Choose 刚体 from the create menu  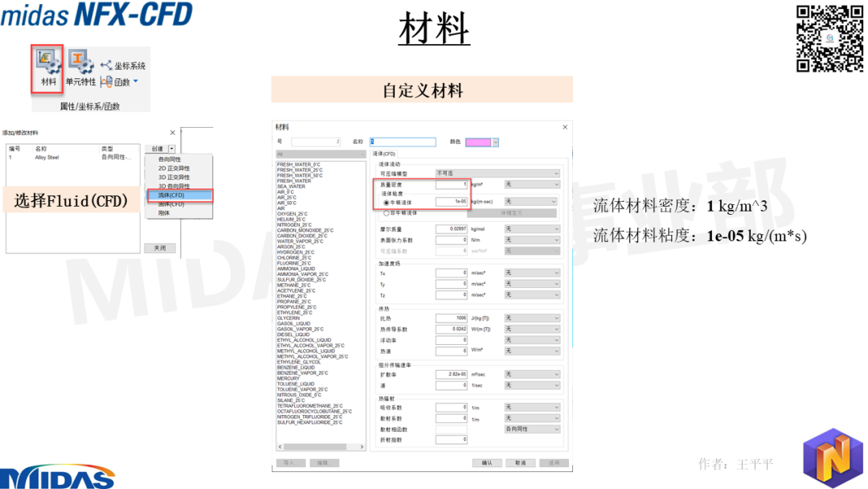[x=164, y=213]
